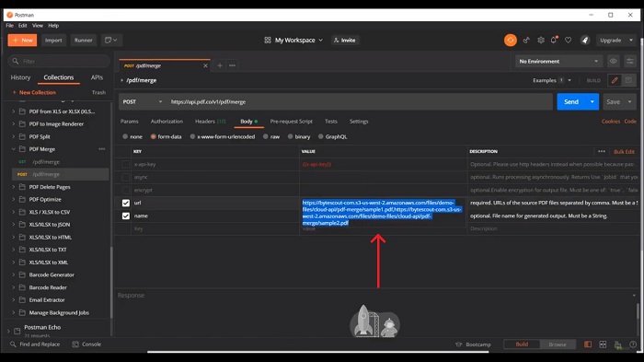Open help question mark icon in status bar
This screenshot has width=644, height=362.
pyautogui.click(x=633, y=344)
